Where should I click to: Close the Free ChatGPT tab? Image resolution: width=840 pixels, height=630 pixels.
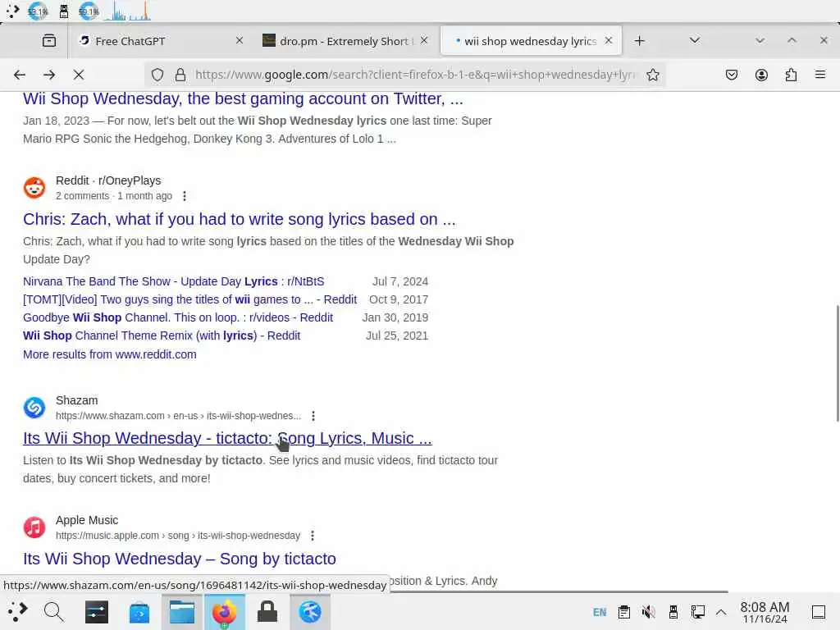(x=240, y=41)
